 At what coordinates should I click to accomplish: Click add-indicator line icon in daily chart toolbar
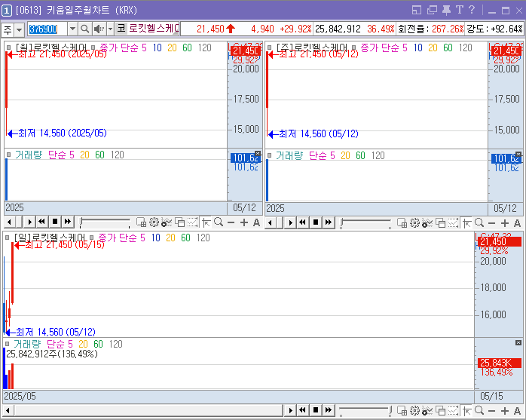coord(427,411)
